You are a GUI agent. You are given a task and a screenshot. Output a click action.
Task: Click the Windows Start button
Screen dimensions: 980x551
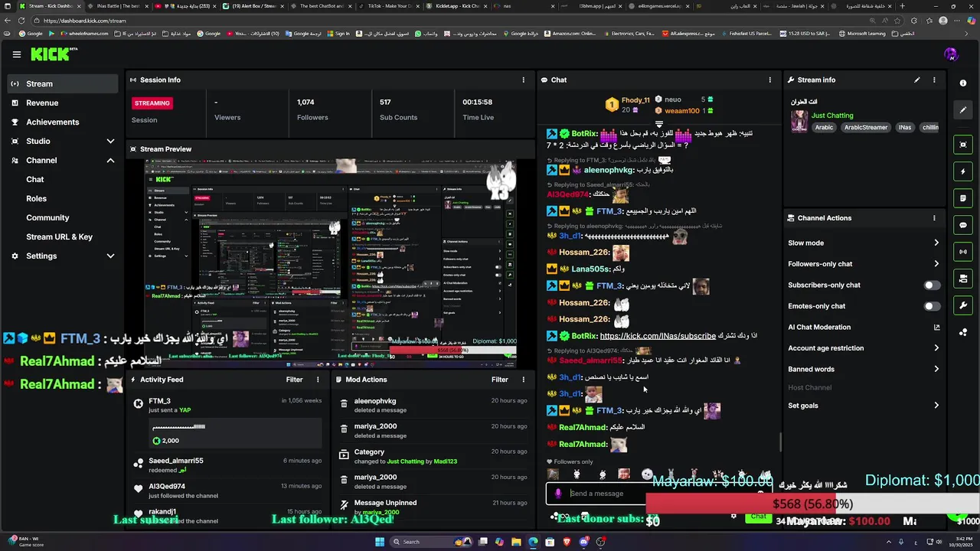[379, 542]
